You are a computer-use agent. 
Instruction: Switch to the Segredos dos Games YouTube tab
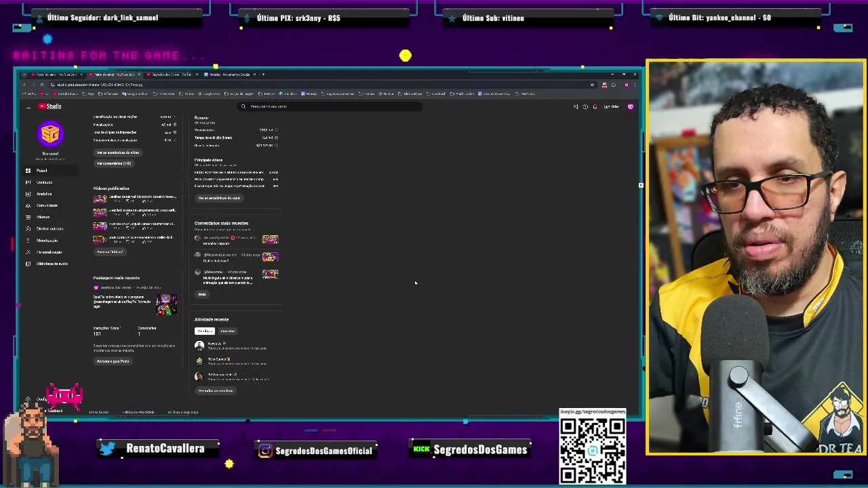(x=172, y=75)
